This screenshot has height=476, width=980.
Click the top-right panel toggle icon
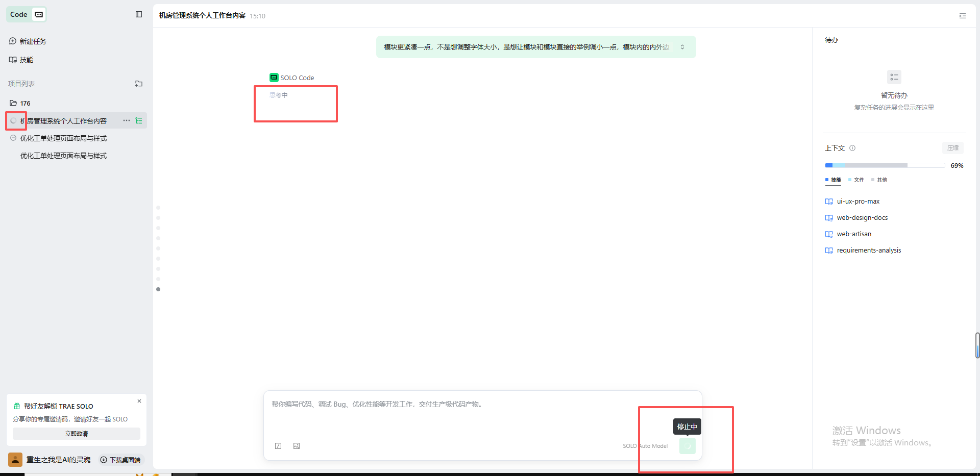coord(962,16)
